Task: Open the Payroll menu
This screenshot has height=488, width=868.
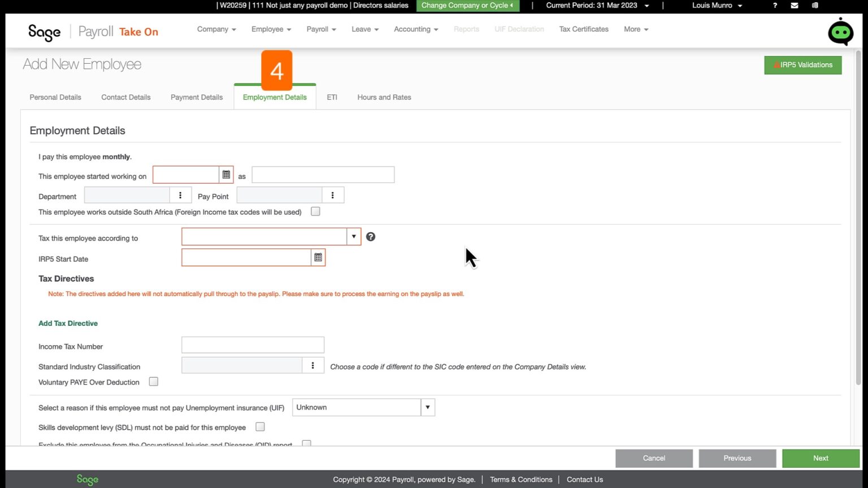Action: (x=320, y=29)
